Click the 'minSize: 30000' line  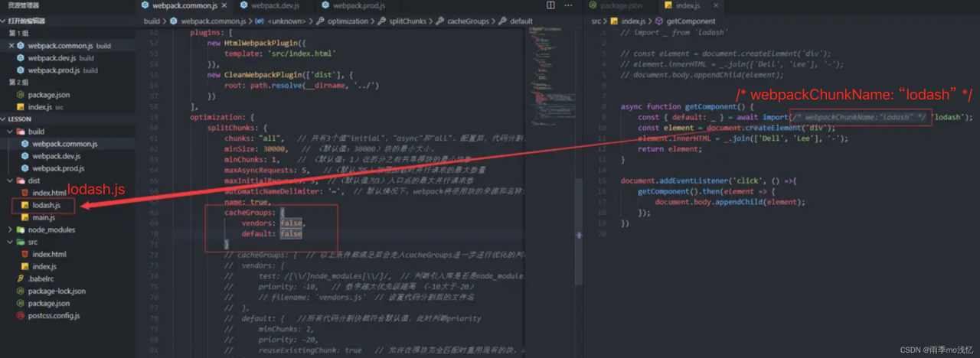click(256, 149)
